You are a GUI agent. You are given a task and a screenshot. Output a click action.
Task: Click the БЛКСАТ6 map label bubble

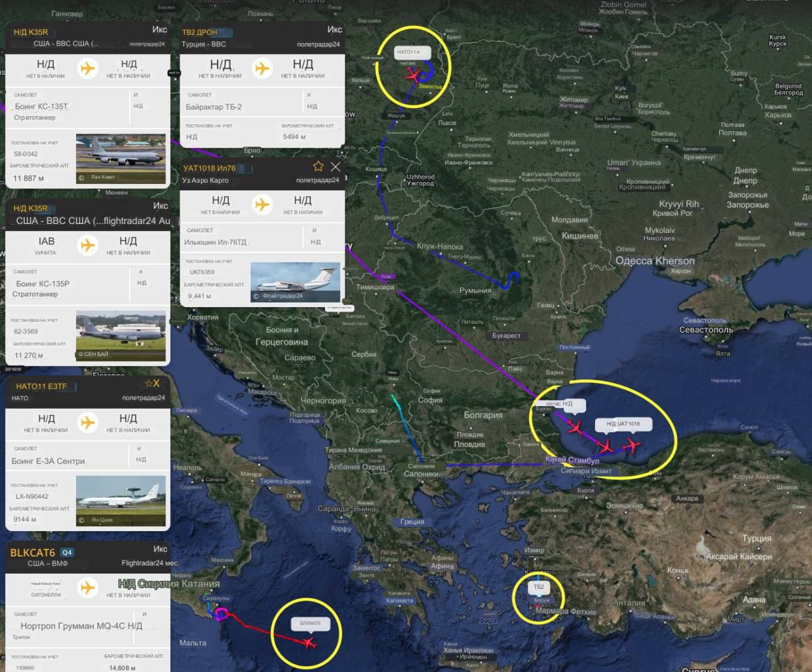(x=310, y=623)
